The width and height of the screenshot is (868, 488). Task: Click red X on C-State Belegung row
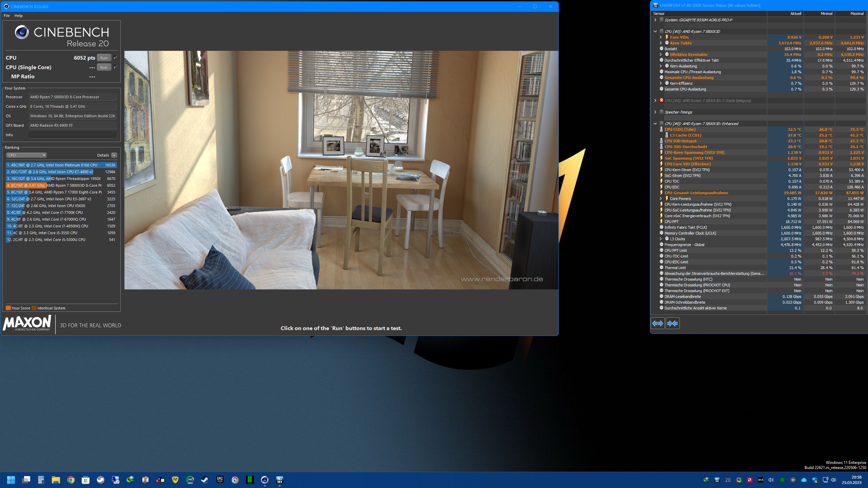point(661,100)
